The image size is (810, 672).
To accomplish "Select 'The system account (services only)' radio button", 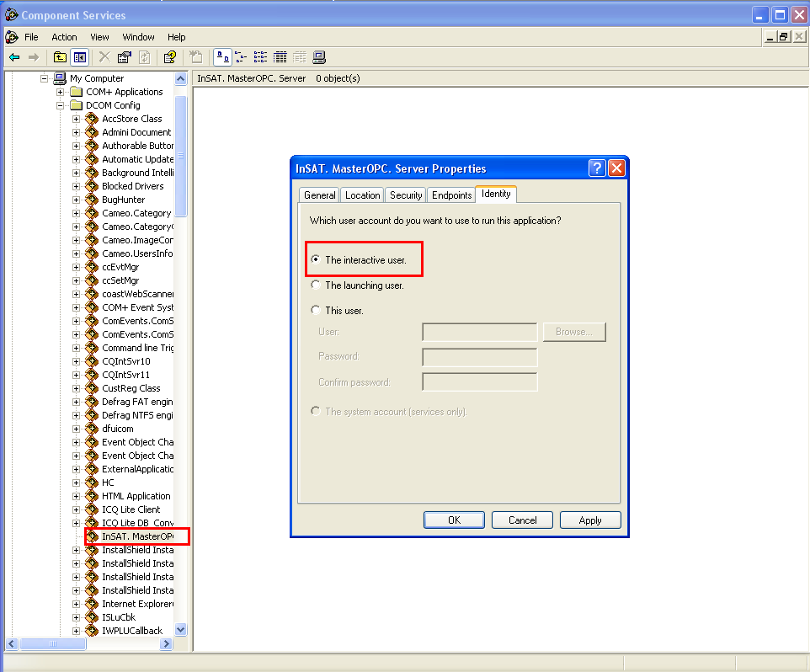I will [x=316, y=412].
